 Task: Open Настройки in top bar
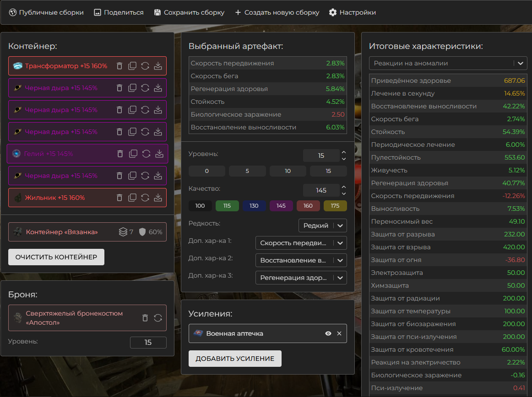[352, 12]
